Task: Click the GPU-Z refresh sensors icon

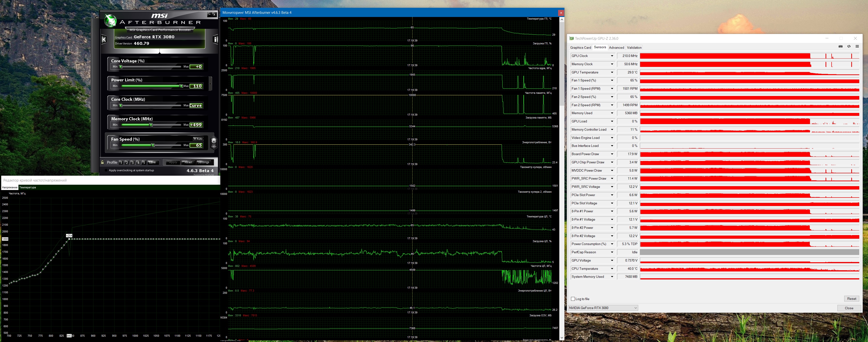Action: click(849, 47)
